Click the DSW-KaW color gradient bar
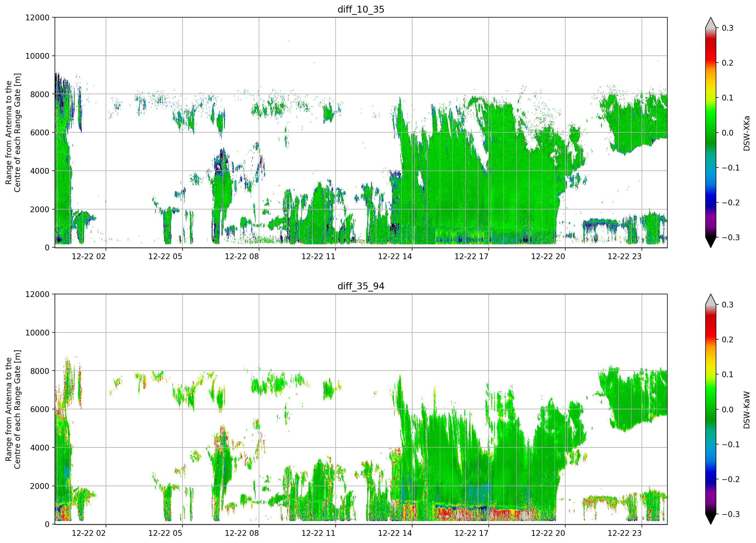 coord(711,409)
